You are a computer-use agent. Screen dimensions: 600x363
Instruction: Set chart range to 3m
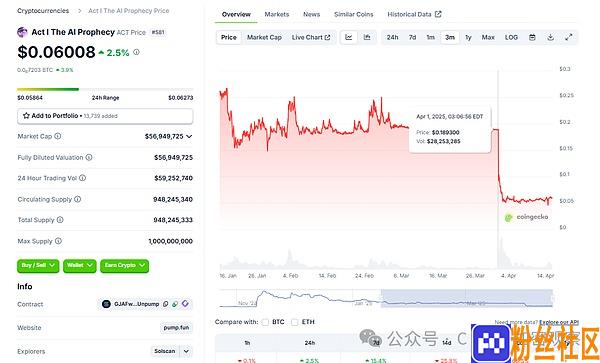pyautogui.click(x=450, y=37)
